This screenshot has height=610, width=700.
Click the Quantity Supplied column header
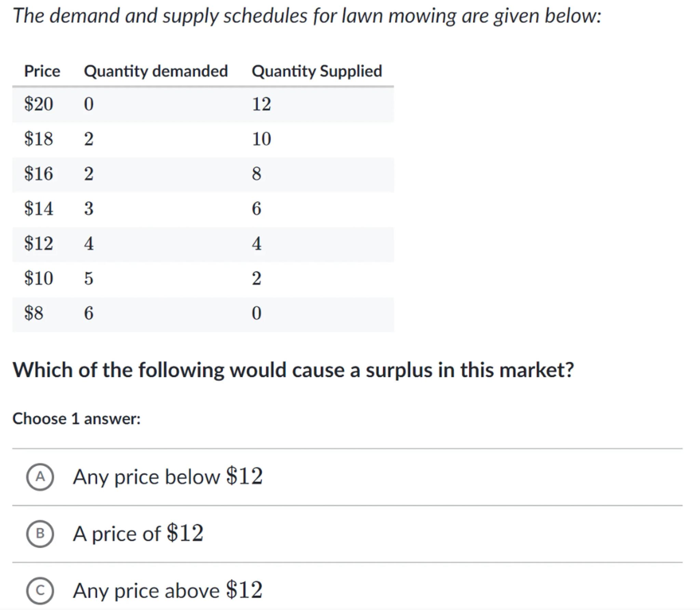[317, 71]
